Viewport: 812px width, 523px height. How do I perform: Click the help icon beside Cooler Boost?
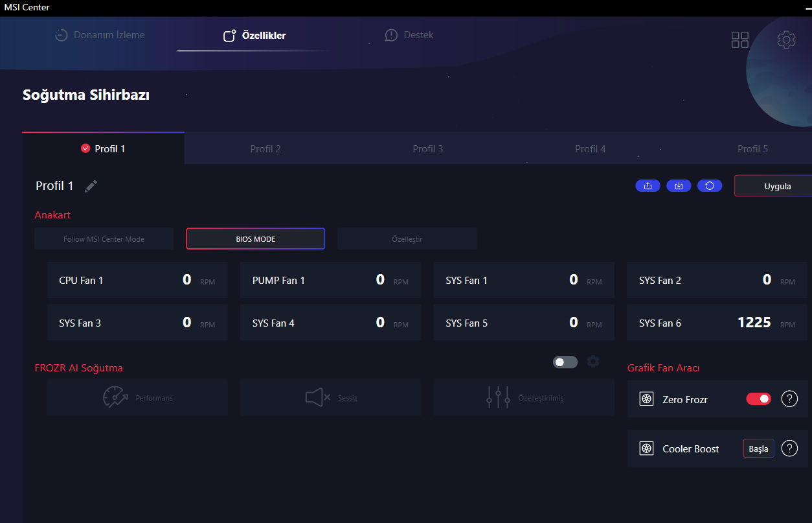click(789, 448)
